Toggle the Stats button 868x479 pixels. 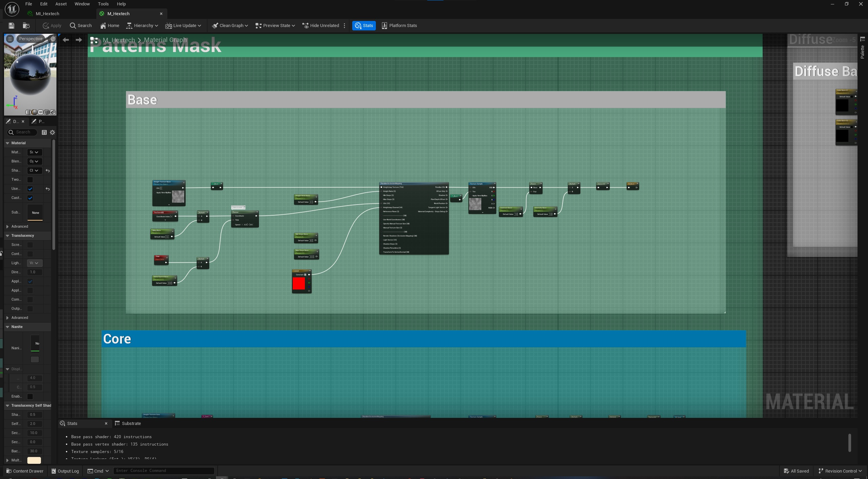364,26
